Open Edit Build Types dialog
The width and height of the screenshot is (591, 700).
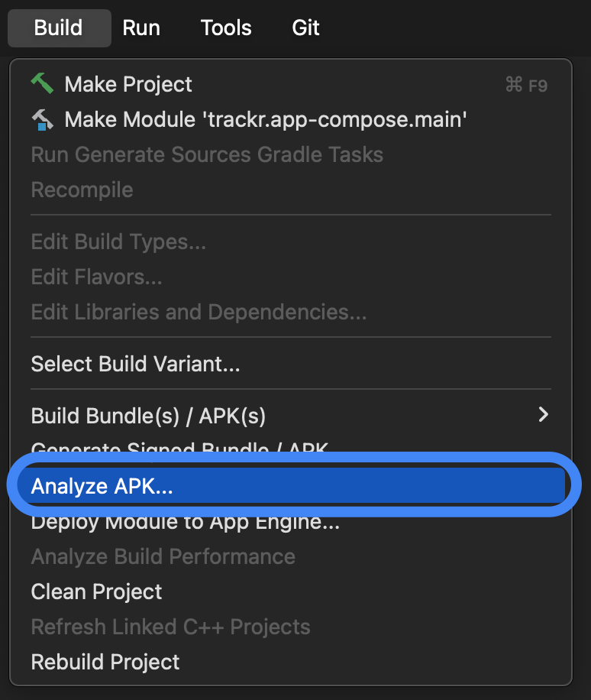coord(118,241)
